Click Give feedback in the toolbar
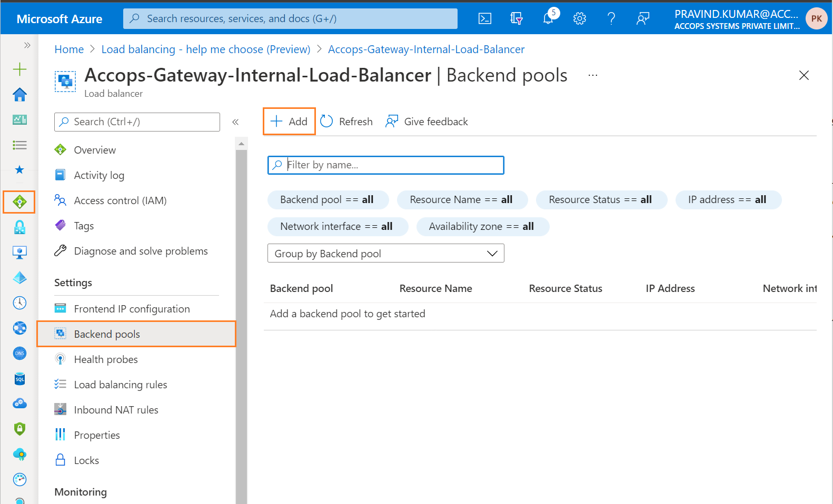 [427, 122]
